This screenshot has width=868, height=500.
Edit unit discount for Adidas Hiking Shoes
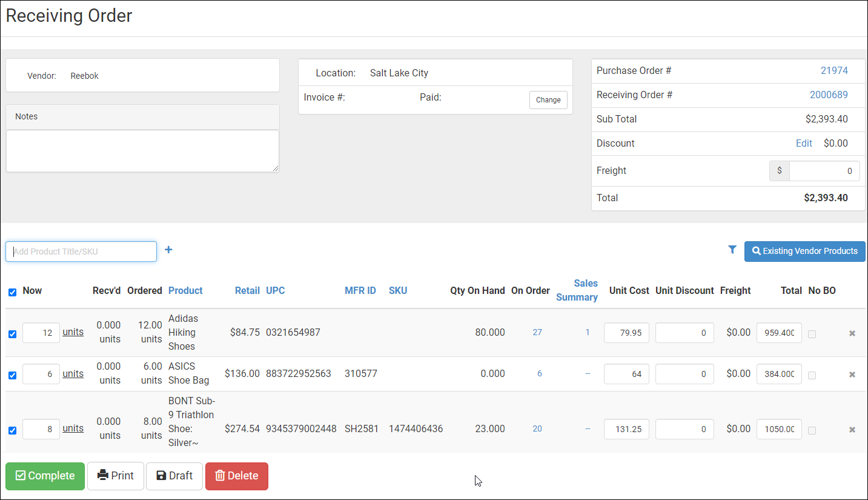(x=684, y=333)
